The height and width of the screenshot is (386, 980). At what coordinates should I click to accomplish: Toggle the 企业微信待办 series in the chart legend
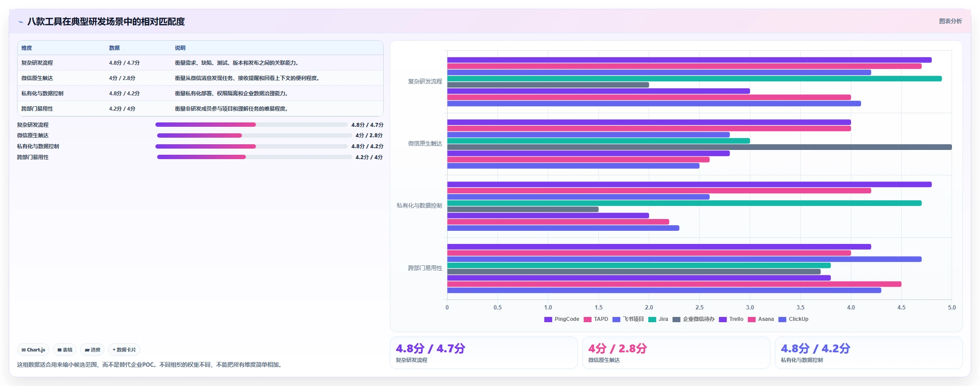pos(693,319)
